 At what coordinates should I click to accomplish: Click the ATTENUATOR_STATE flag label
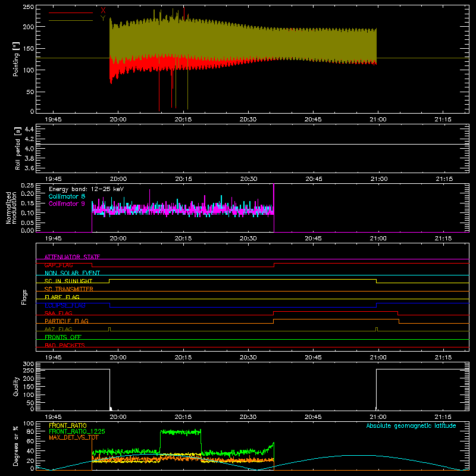(72, 257)
